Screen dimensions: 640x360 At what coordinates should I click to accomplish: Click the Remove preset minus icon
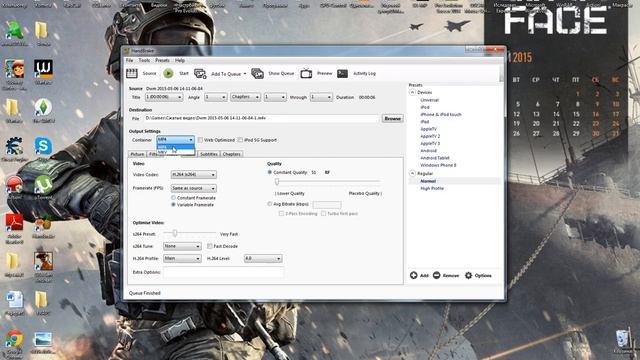[436, 276]
